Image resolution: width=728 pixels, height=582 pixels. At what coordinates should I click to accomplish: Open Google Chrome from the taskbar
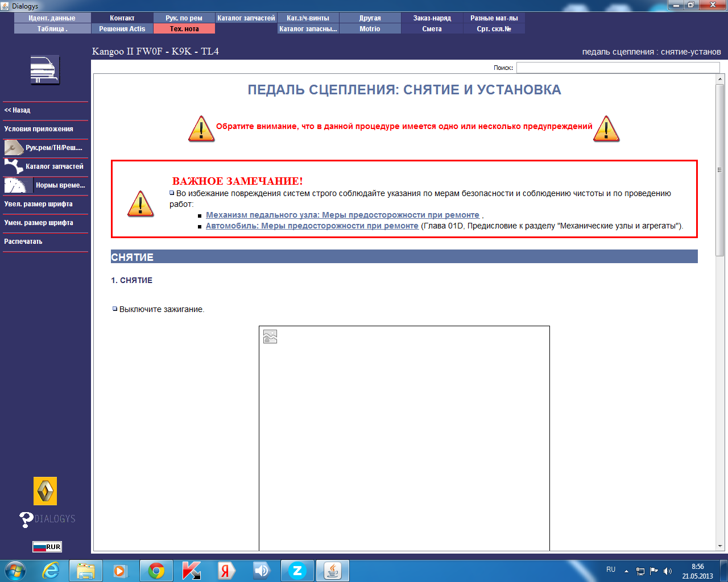click(156, 571)
